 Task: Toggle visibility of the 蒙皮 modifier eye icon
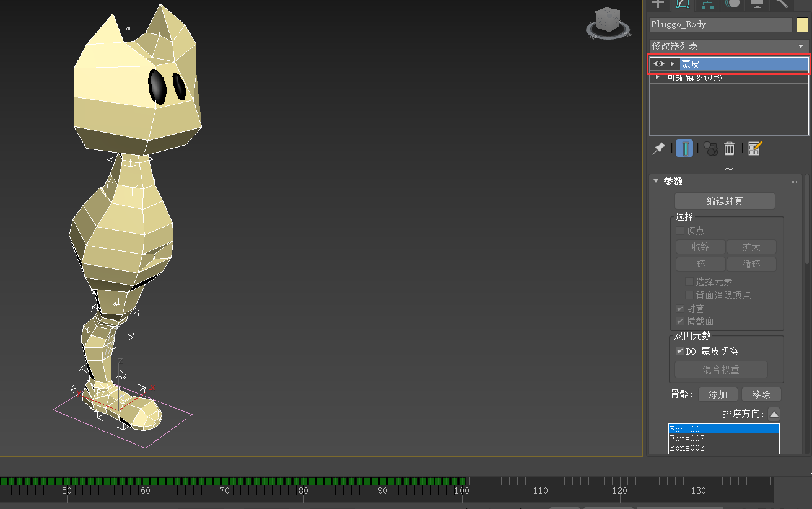click(x=658, y=64)
